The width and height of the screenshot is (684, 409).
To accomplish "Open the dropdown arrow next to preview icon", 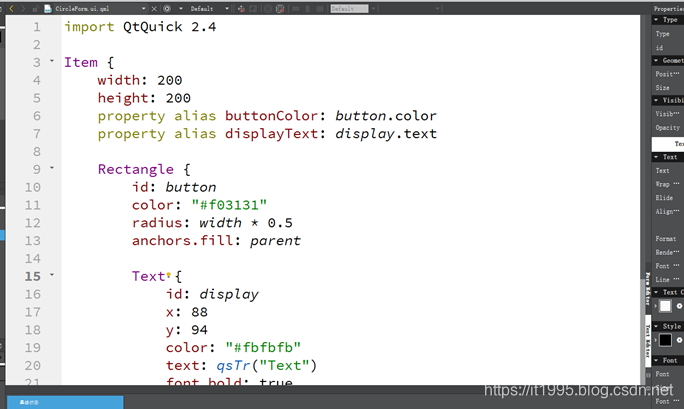I will [x=181, y=8].
